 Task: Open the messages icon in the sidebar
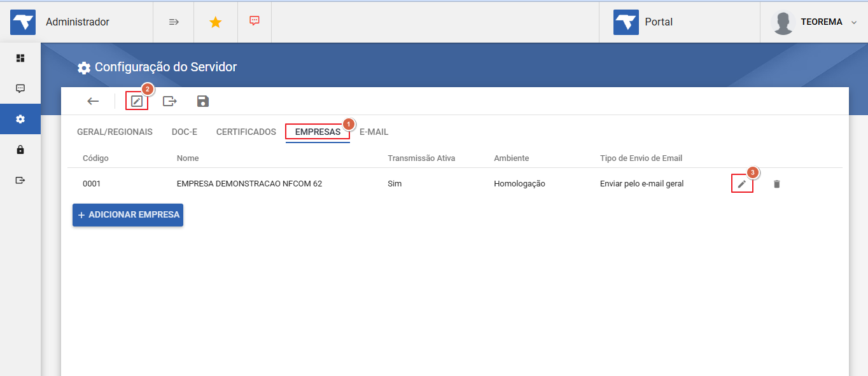[x=20, y=88]
